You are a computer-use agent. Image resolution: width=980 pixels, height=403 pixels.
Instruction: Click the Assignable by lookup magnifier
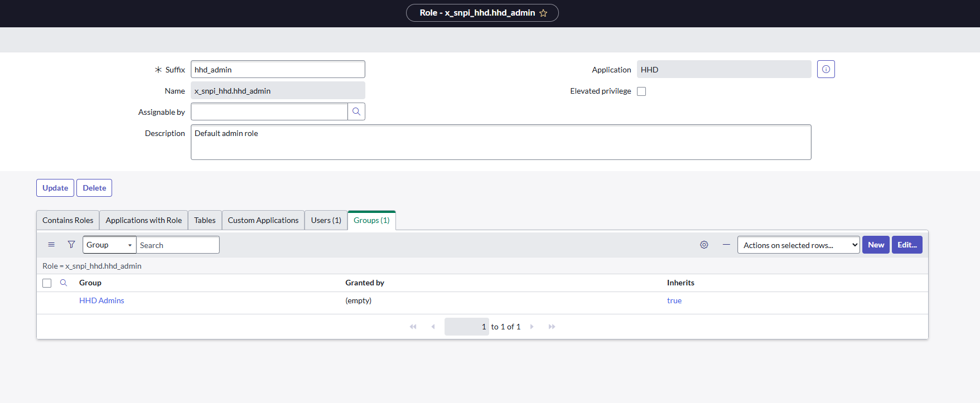pyautogui.click(x=356, y=111)
